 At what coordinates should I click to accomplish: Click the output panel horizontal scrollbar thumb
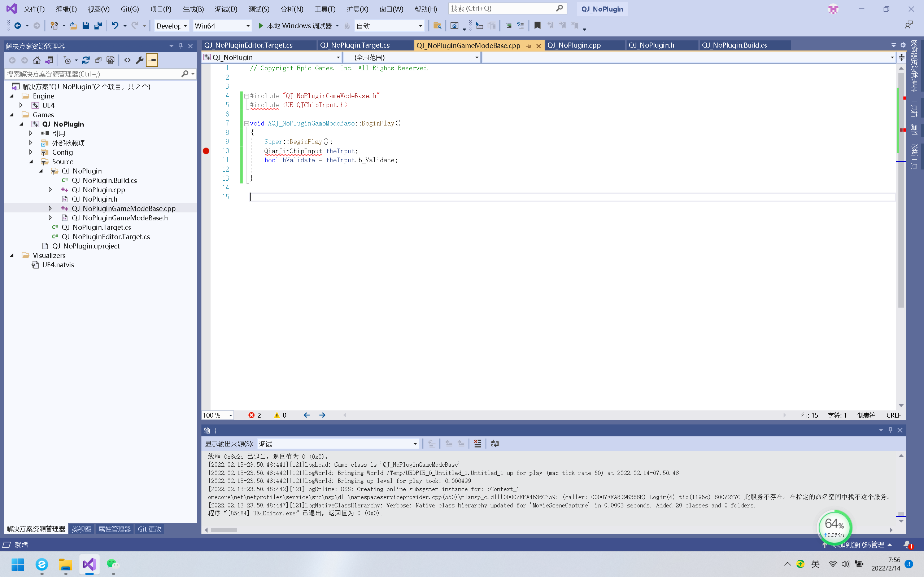click(224, 530)
